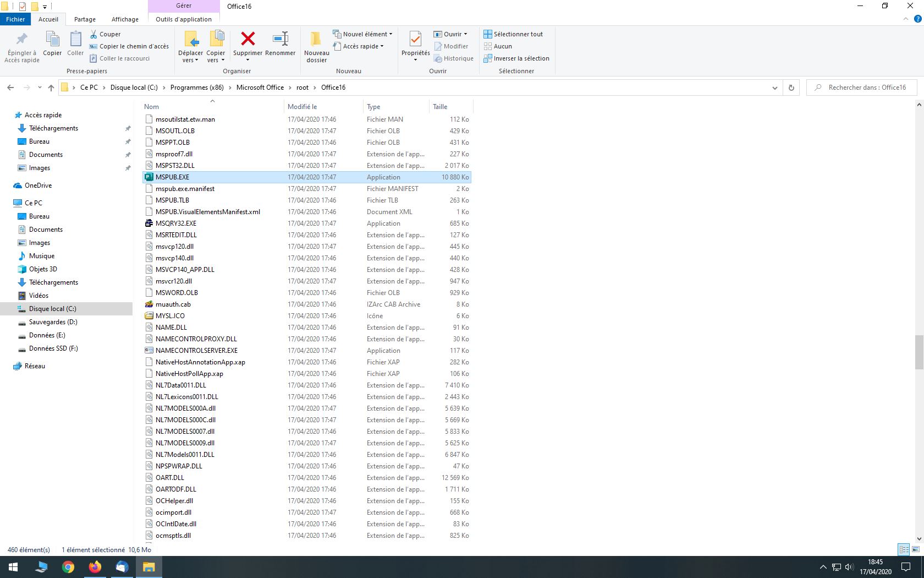924x578 pixels.
Task: Open Données SSD (F:) drive
Action: pos(53,348)
